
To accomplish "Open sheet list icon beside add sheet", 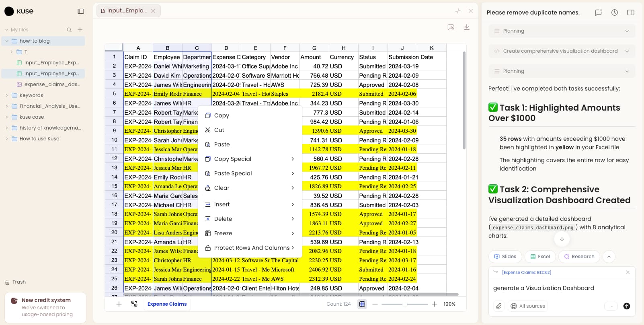I will click(x=134, y=304).
